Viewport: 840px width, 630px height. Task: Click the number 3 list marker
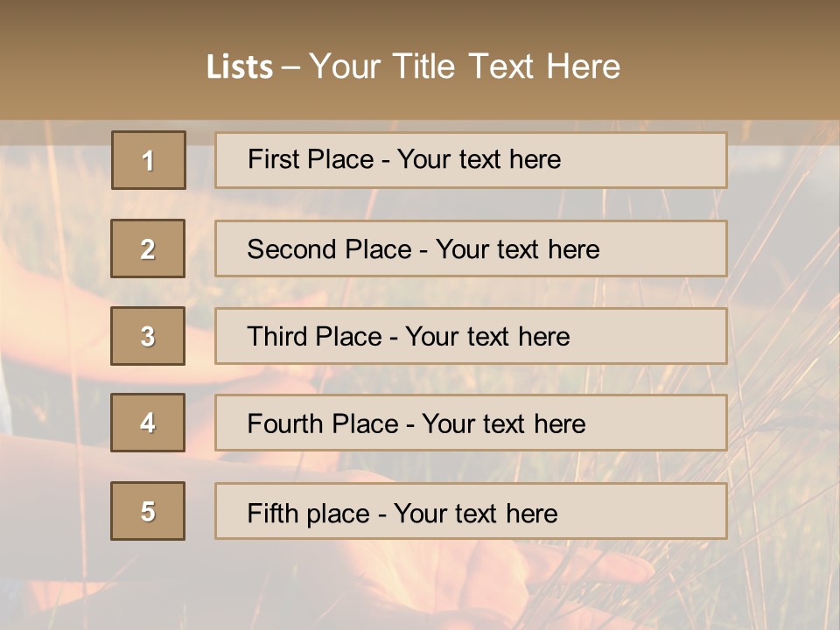[148, 336]
